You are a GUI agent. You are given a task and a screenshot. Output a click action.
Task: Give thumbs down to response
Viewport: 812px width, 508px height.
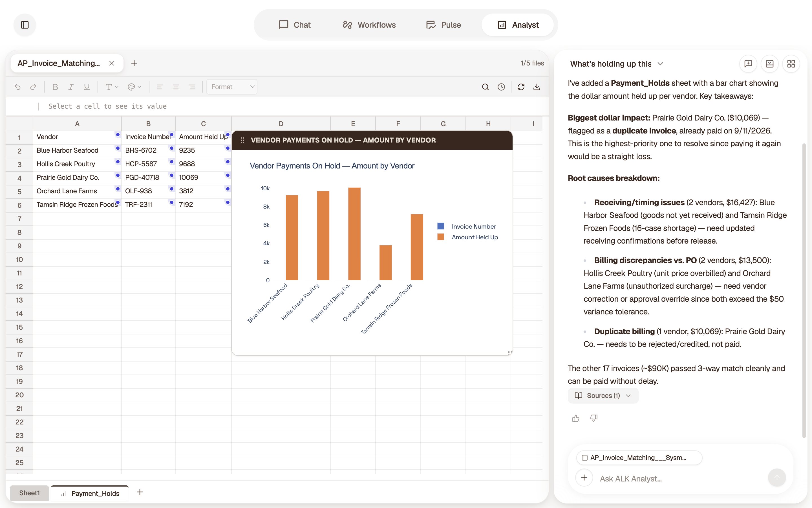click(x=593, y=418)
